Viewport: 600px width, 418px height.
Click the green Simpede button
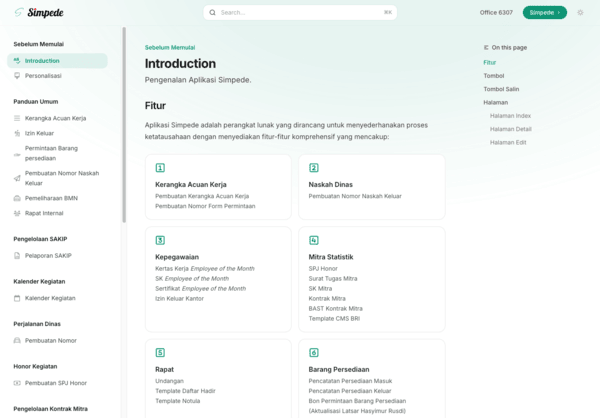[x=544, y=13]
